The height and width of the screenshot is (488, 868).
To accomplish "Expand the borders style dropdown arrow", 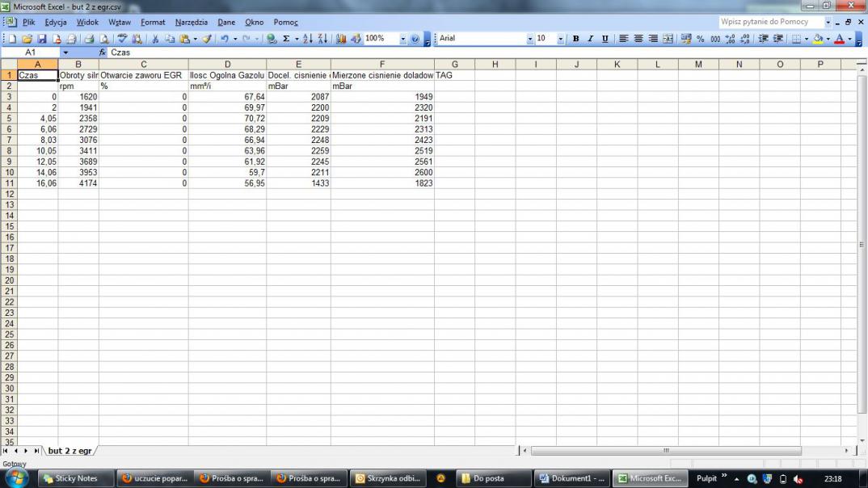I will 806,39.
